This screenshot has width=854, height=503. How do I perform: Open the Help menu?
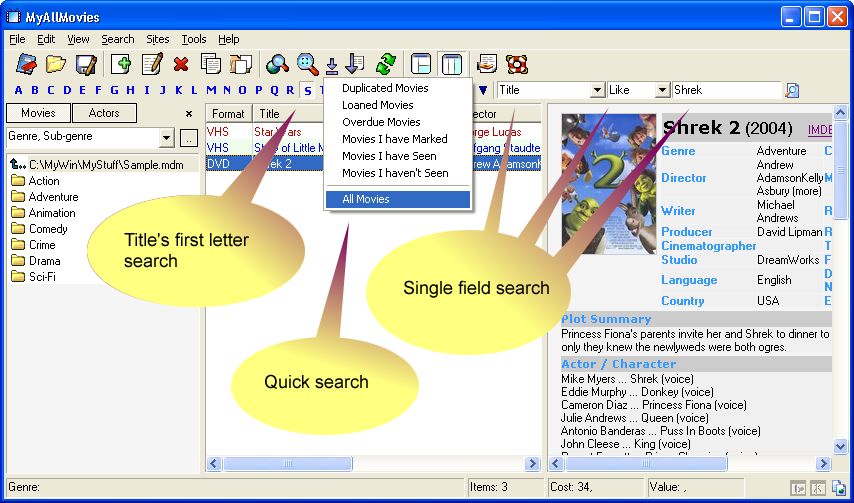pos(229,39)
